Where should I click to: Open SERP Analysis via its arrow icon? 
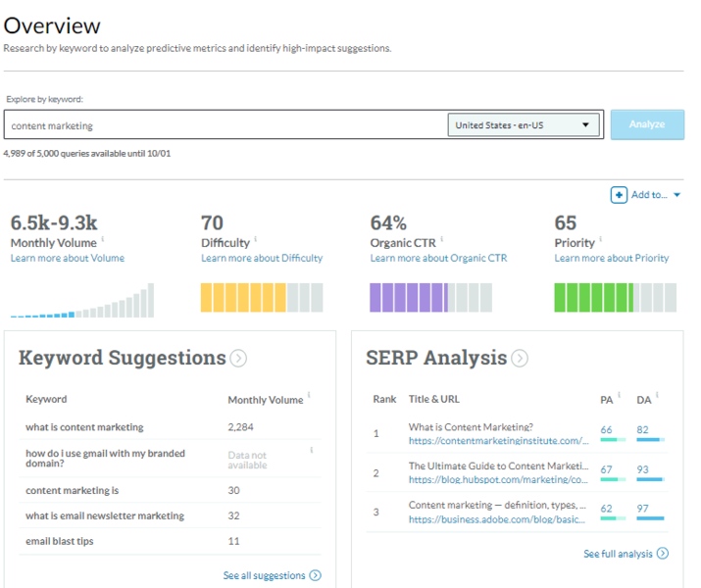[520, 359]
